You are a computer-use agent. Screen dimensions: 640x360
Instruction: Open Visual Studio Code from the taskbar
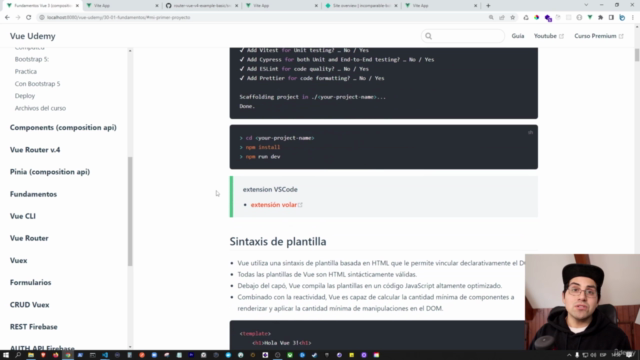coord(105,355)
